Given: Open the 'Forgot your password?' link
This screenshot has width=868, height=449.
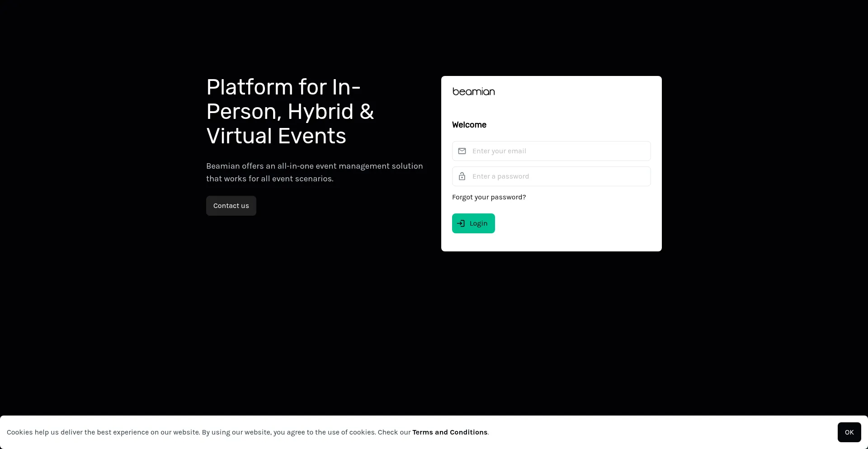Looking at the screenshot, I should [x=489, y=197].
